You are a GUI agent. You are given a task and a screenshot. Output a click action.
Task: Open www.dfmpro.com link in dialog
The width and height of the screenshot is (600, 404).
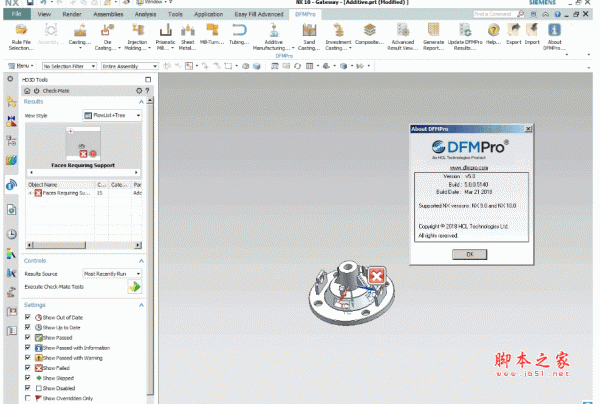coord(469,168)
